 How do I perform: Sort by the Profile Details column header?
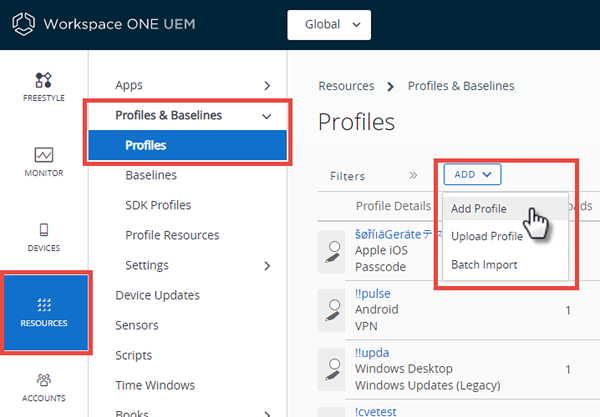tap(393, 206)
